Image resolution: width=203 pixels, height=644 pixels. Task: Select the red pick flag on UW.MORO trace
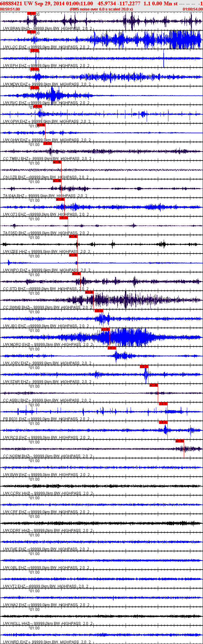coord(106,329)
